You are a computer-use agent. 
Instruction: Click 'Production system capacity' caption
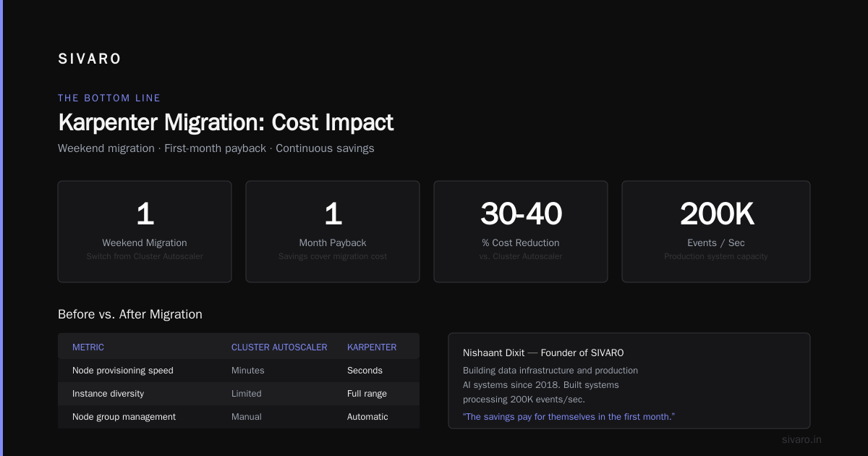pyautogui.click(x=716, y=256)
